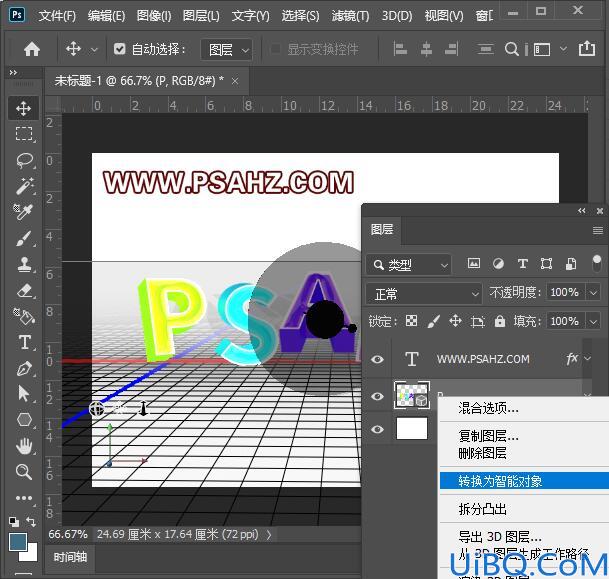Select the Eraser tool

click(x=24, y=290)
